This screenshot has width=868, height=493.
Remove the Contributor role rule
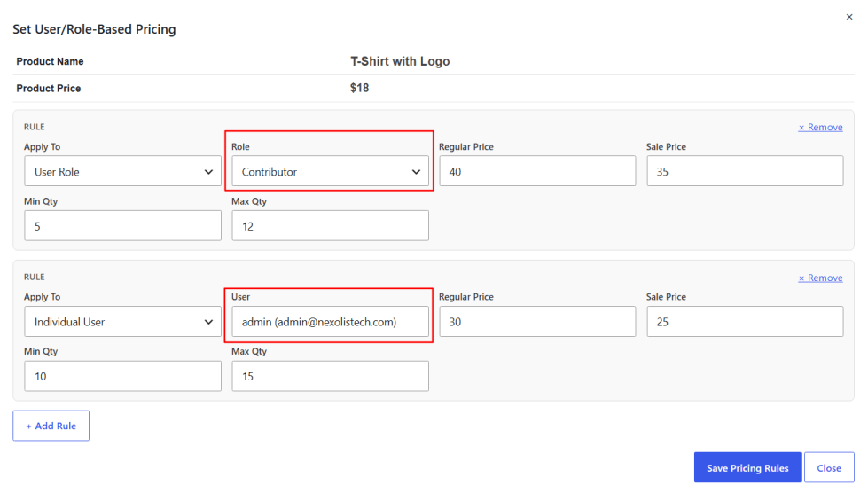[x=820, y=128]
